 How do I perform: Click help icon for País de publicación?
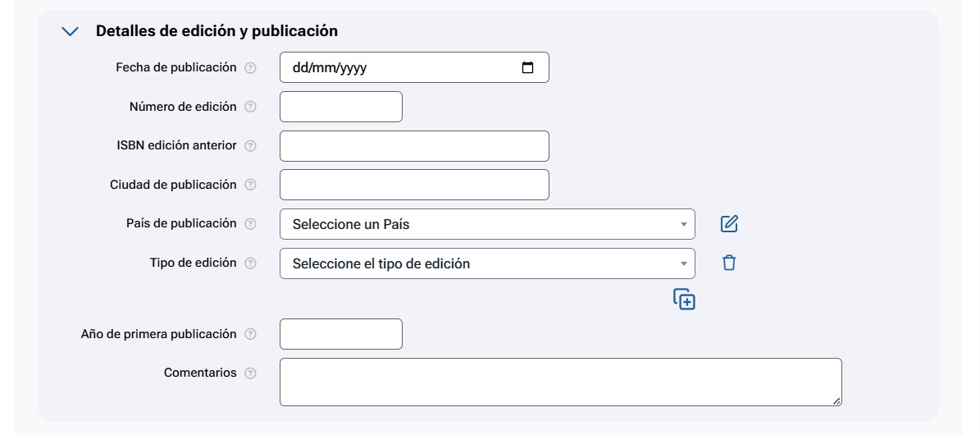[251, 224]
